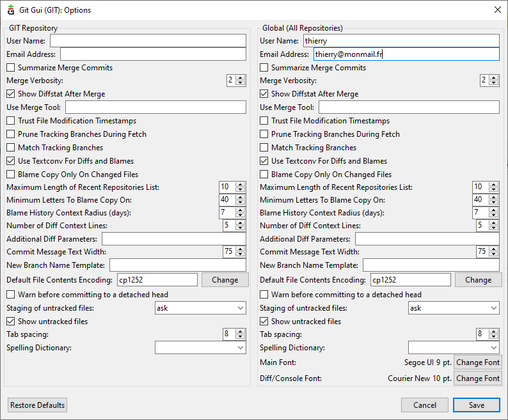This screenshot has height=420, width=508.
Task: Open the Global Staging of untracked files dropdown
Action: (454, 308)
